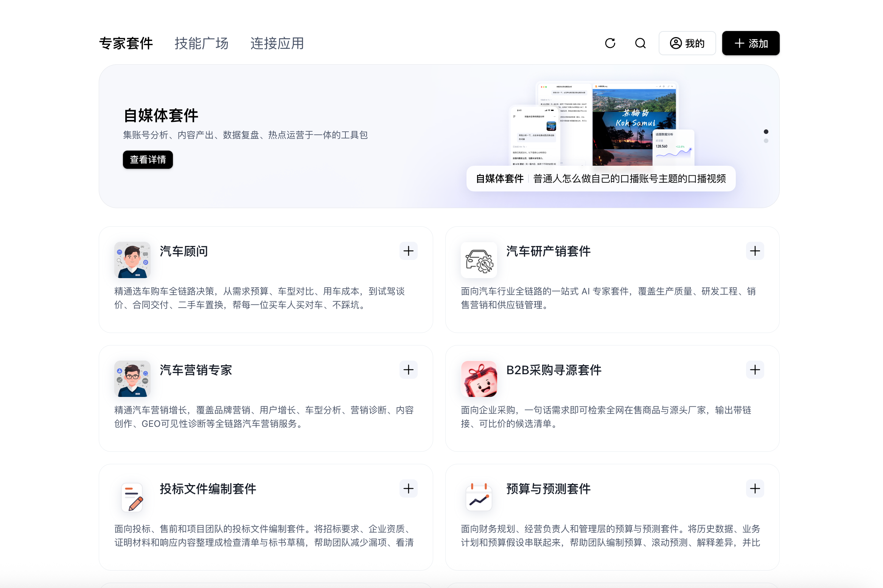Viewport: 883px width, 588px height.
Task: Select the second carousel dot indicator
Action: [766, 141]
